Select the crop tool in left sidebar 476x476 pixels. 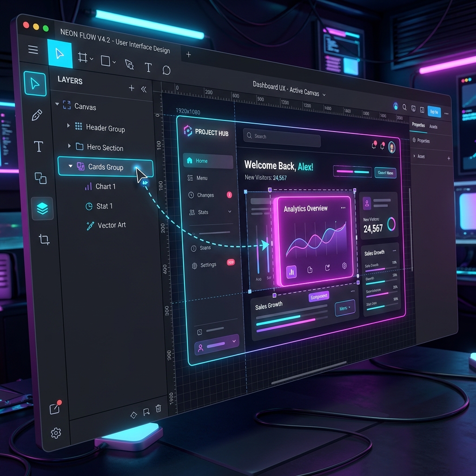44,239
